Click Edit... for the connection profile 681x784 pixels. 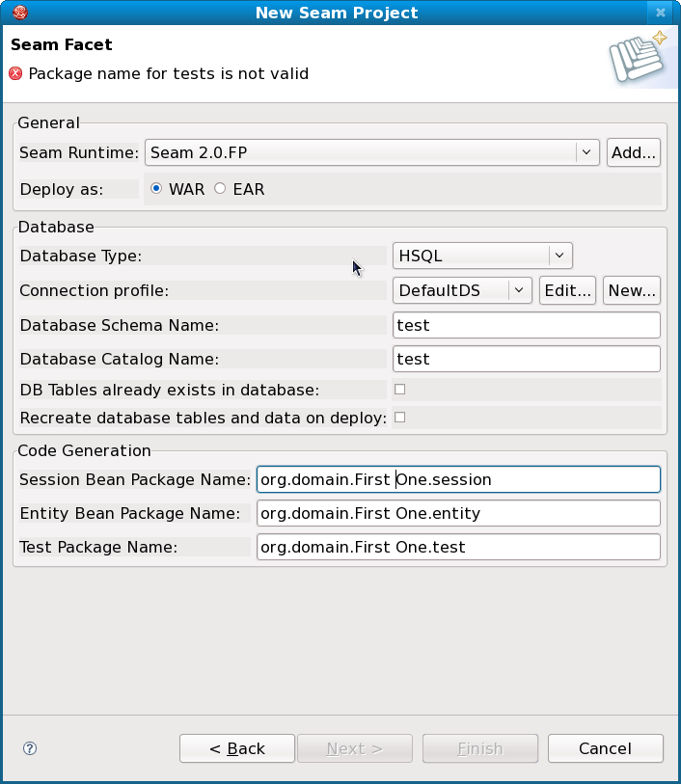[566, 290]
